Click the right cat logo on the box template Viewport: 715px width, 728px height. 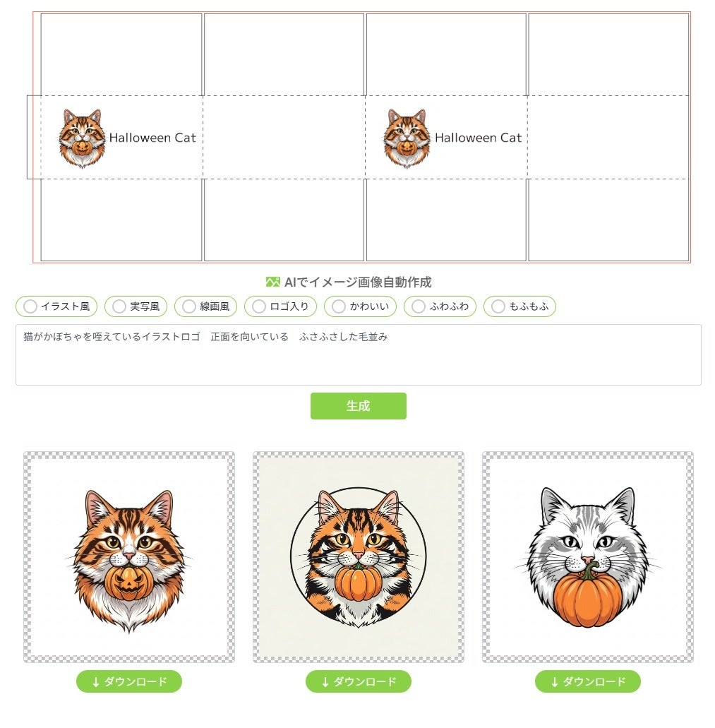(x=407, y=138)
